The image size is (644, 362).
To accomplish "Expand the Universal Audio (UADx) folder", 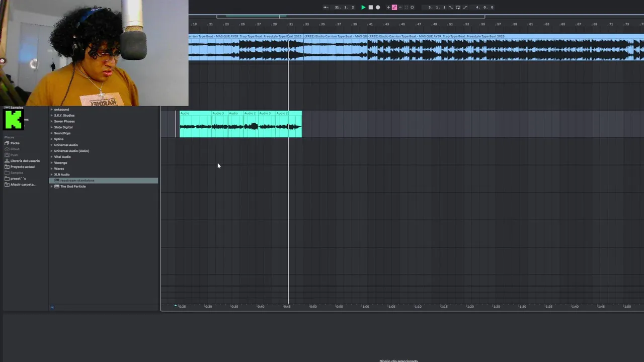I will [51, 151].
